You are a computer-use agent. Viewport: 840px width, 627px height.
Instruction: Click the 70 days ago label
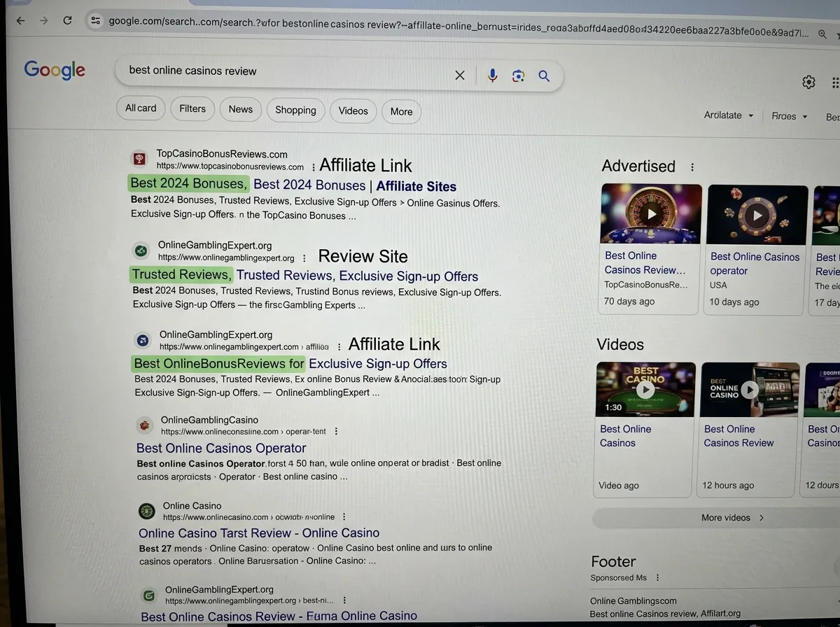[x=629, y=302]
